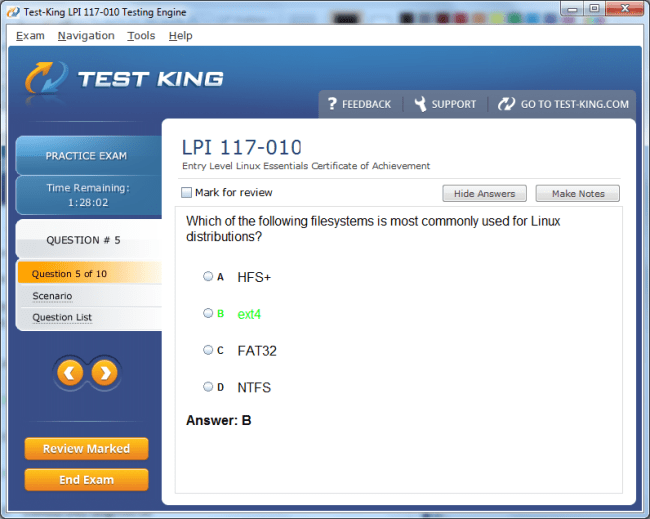Click the Feedback question mark icon

(332, 104)
